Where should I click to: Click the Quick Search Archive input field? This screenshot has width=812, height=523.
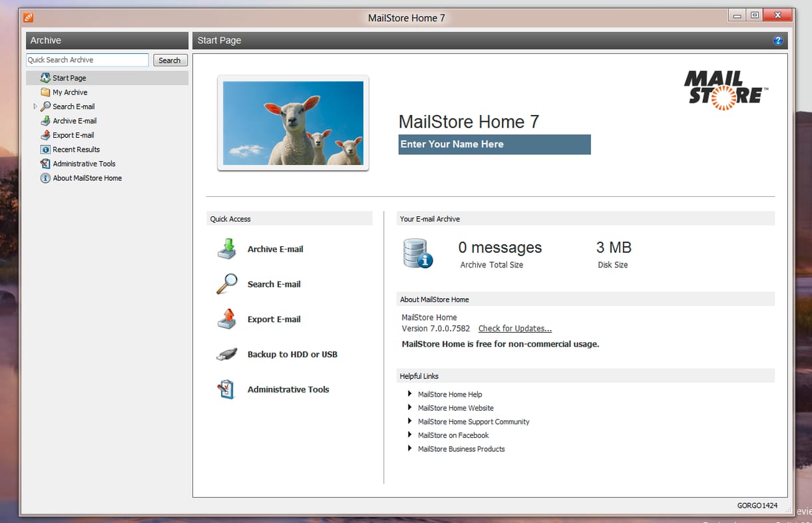pos(87,60)
